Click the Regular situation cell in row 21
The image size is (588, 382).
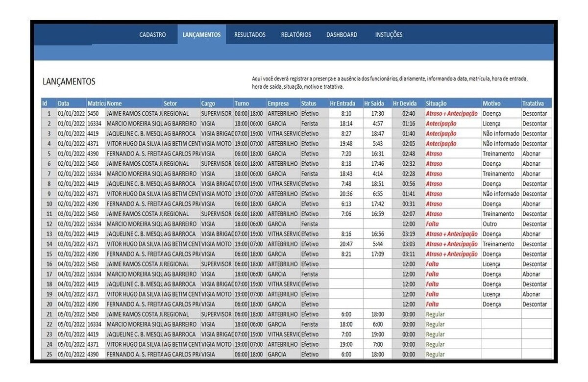[x=452, y=314]
